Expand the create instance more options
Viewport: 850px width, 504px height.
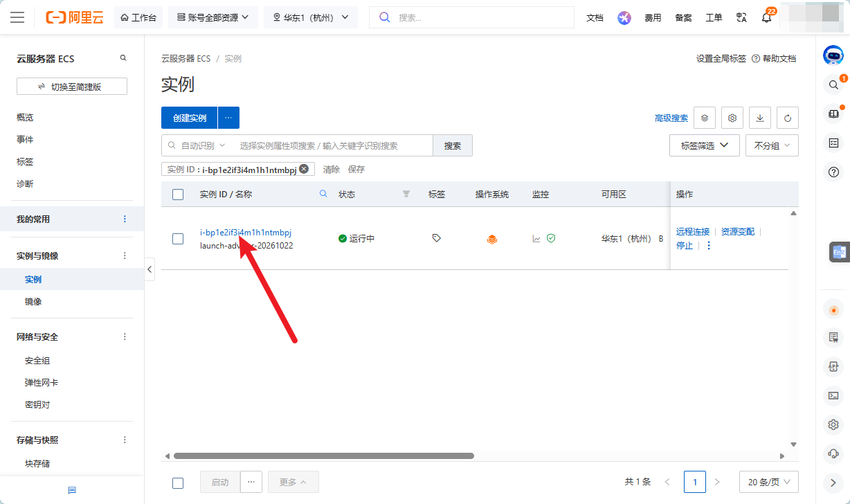click(x=228, y=118)
